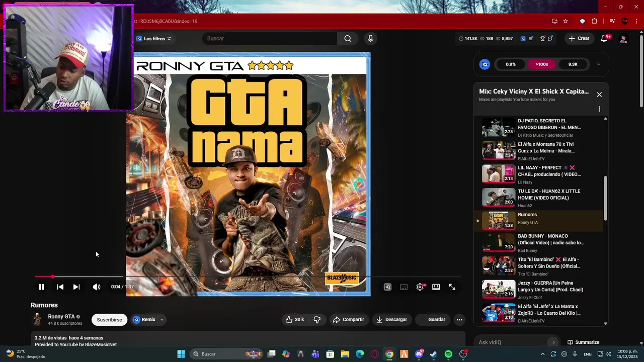644x362 pixels.
Task: Open YouTube notifications bell
Action: pyautogui.click(x=605, y=39)
